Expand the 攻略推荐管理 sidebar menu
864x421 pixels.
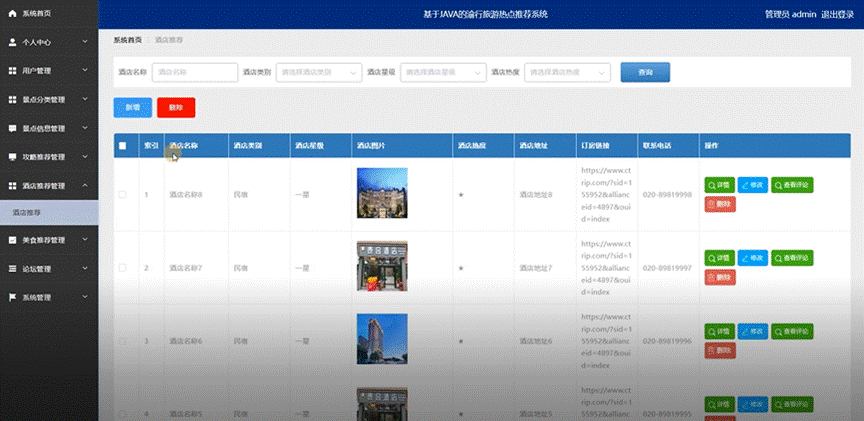click(49, 157)
